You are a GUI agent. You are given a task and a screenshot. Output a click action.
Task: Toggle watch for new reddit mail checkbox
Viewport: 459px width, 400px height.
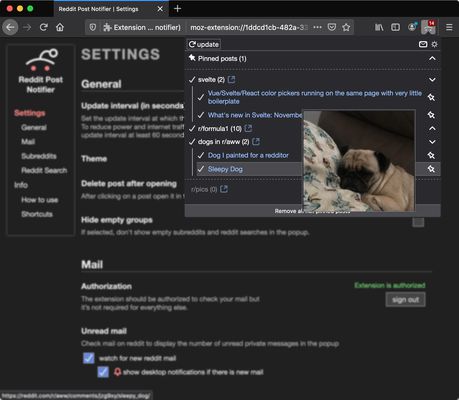(x=89, y=358)
